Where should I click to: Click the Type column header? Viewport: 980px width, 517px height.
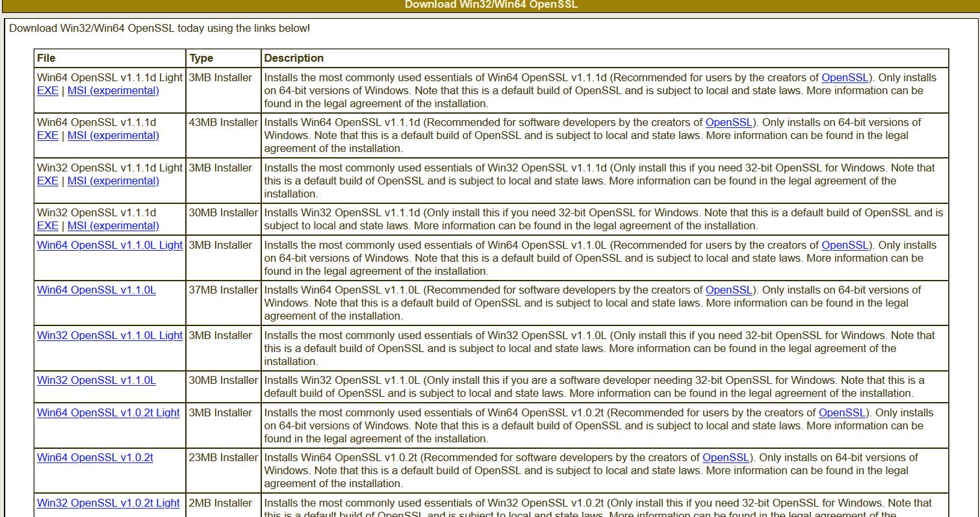pos(224,58)
